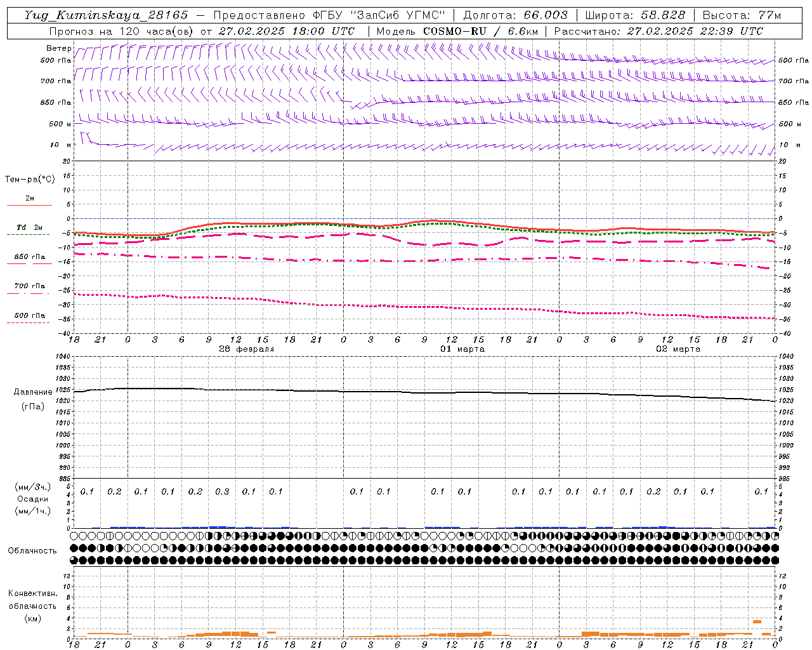Click the Облачность cloud cover label
This screenshot has width=812, height=650.
pos(32,551)
